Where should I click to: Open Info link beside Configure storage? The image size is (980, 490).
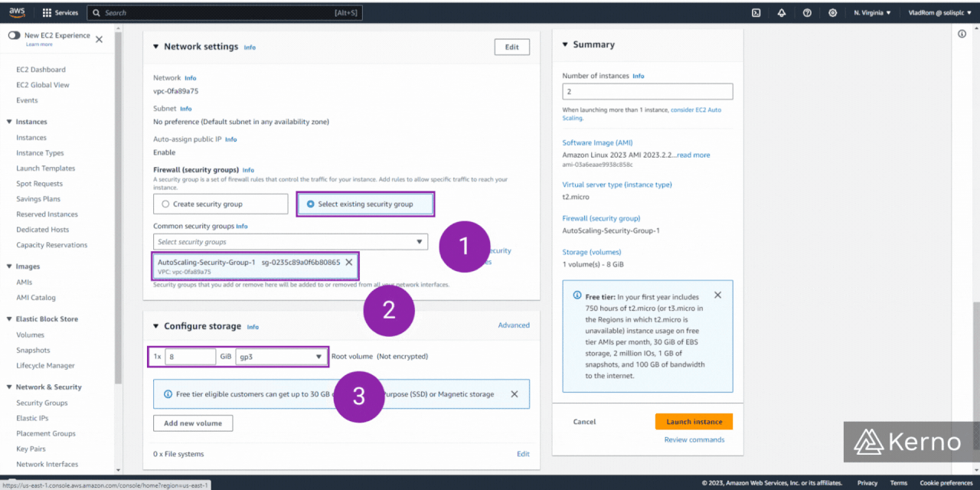pos(253,327)
